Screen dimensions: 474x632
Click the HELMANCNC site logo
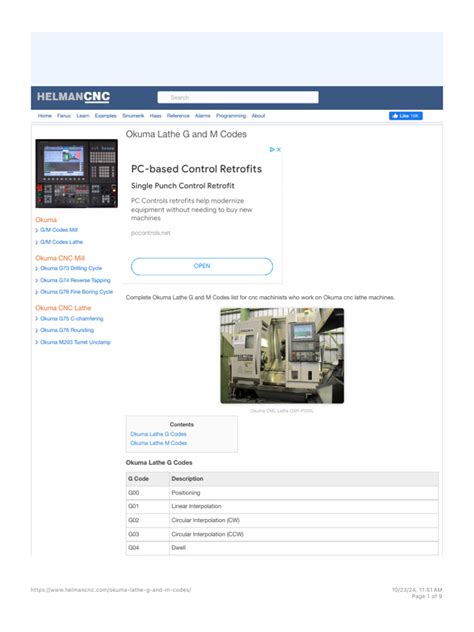tap(73, 97)
